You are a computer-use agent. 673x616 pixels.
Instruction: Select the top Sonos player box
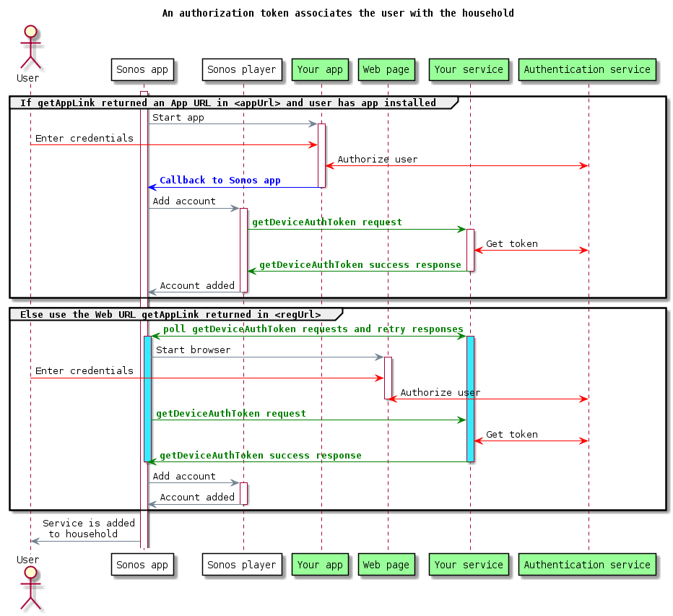click(242, 69)
